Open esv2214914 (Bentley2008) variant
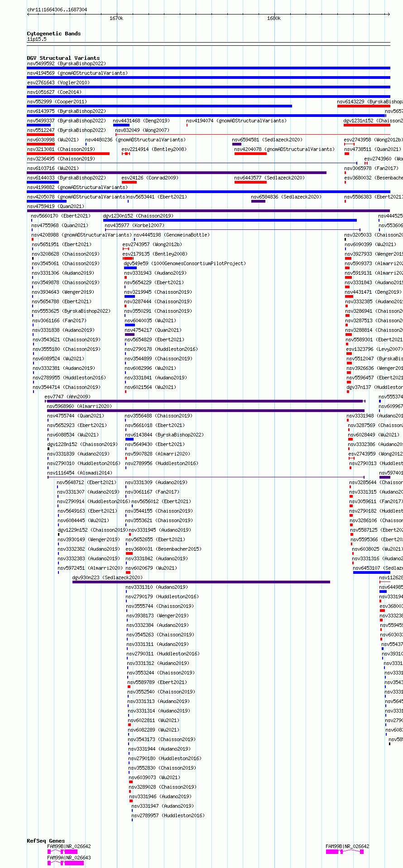Viewport: 403px width, 868px height. click(154, 149)
